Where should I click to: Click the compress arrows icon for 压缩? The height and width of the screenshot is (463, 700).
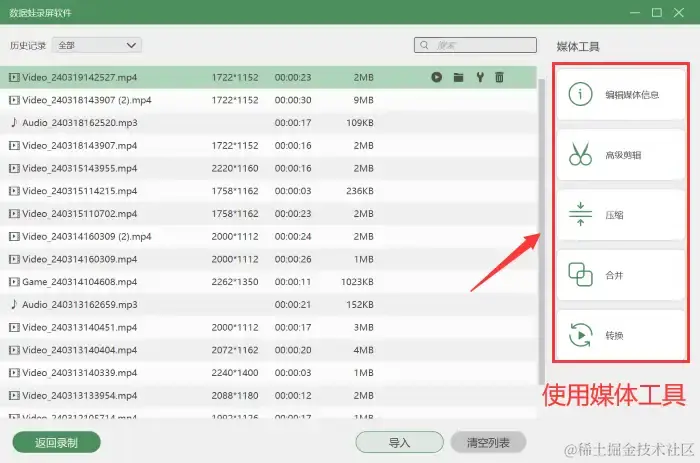point(580,214)
